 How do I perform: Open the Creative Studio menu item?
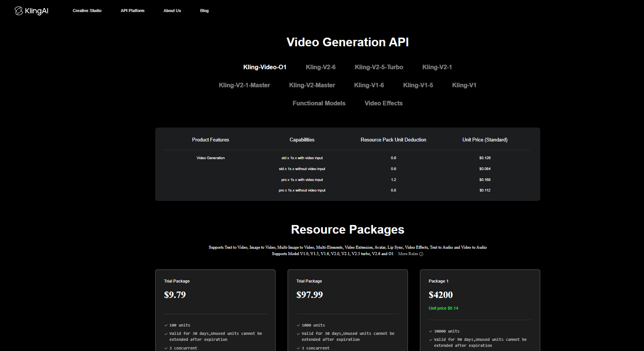tap(87, 11)
